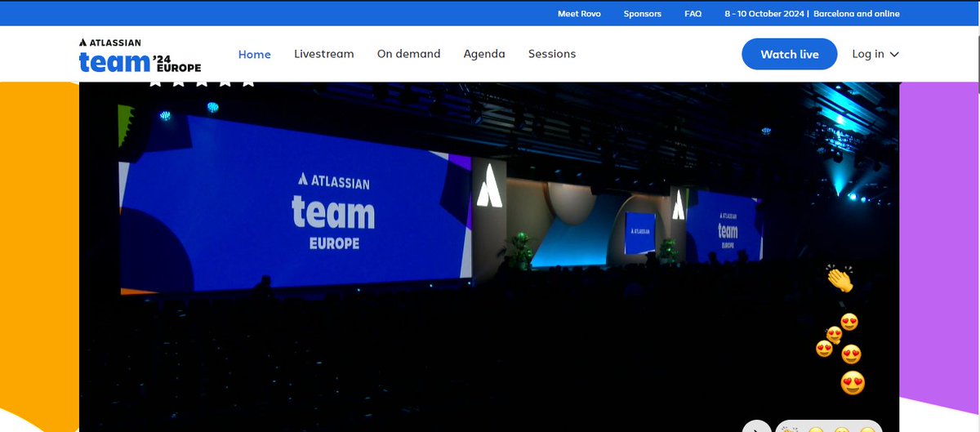This screenshot has height=432, width=980.
Task: Click the Atlassian Team '24 Europe logo
Action: 140,55
